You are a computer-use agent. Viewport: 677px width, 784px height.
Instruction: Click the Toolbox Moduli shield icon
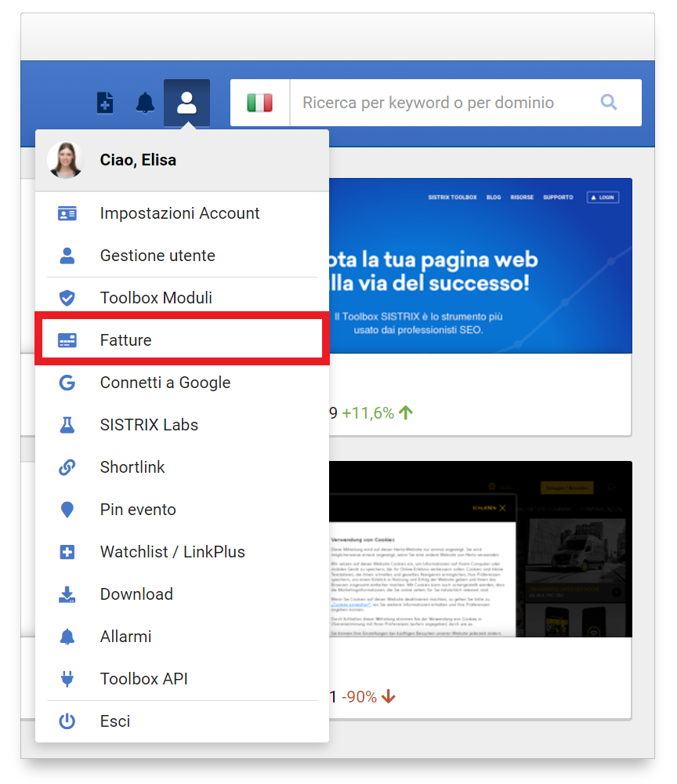[67, 298]
